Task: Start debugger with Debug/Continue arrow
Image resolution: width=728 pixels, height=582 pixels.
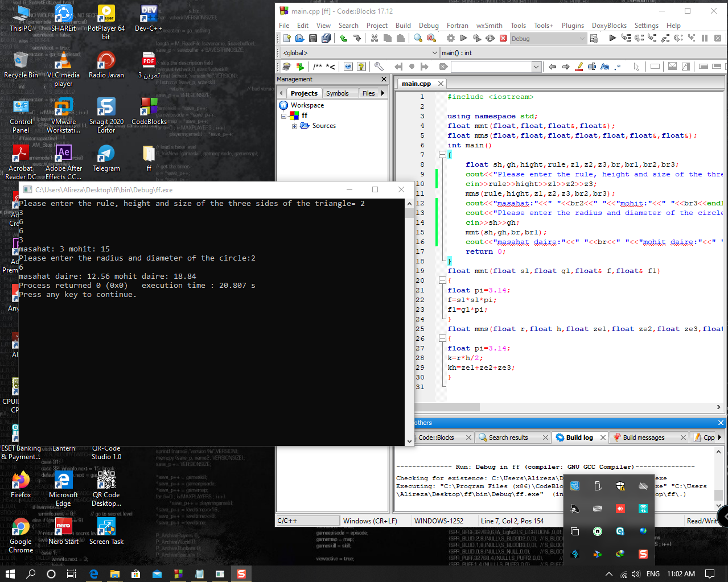Action: [x=612, y=38]
